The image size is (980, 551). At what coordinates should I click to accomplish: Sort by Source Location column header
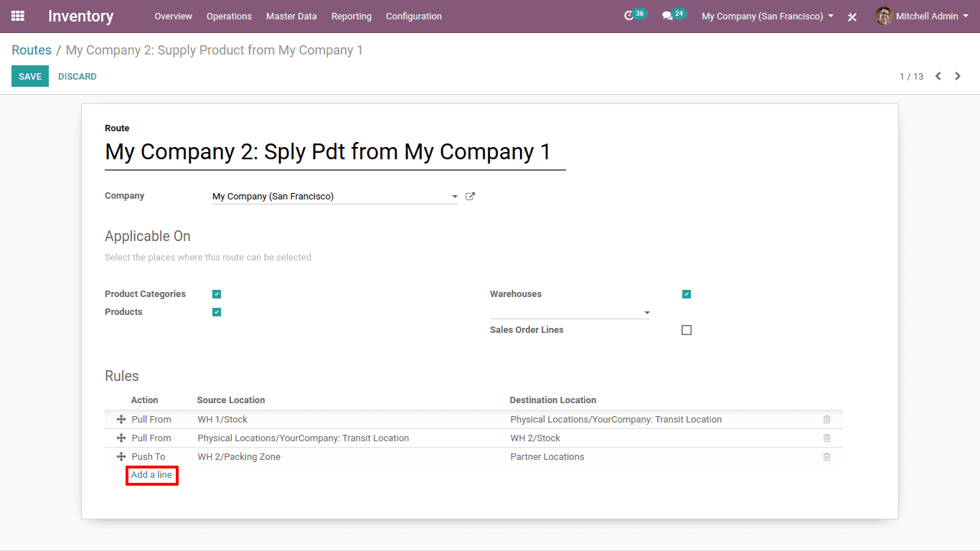(231, 400)
